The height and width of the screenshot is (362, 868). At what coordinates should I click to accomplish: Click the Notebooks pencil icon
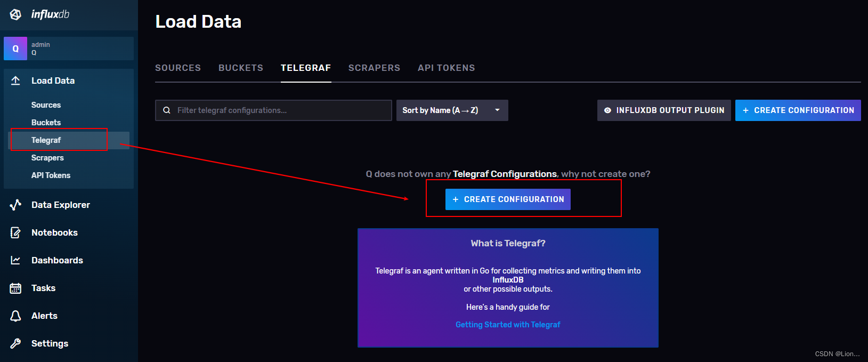click(15, 232)
